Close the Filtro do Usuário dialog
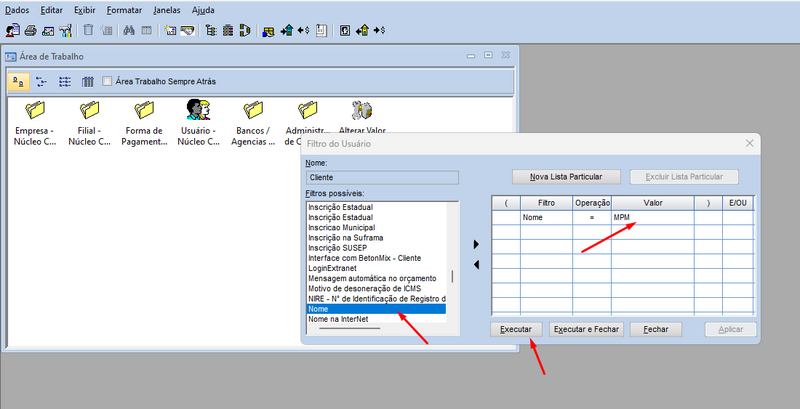 coord(749,143)
